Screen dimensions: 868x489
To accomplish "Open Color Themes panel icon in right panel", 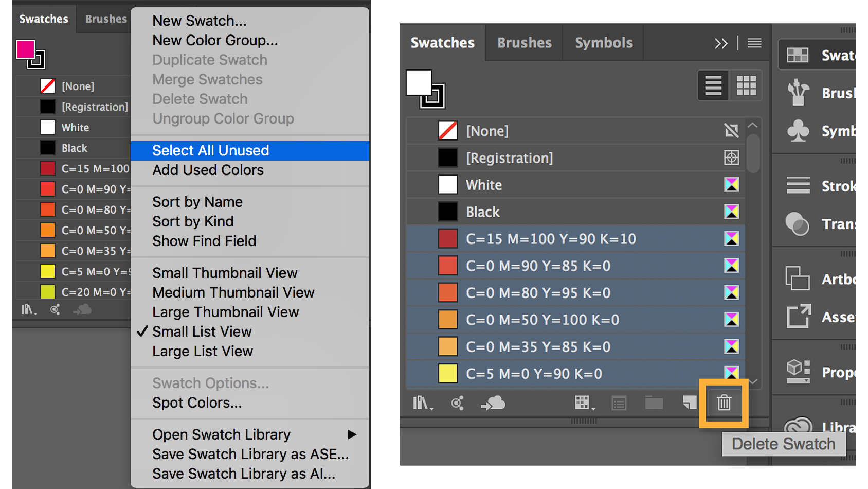I will click(x=457, y=403).
